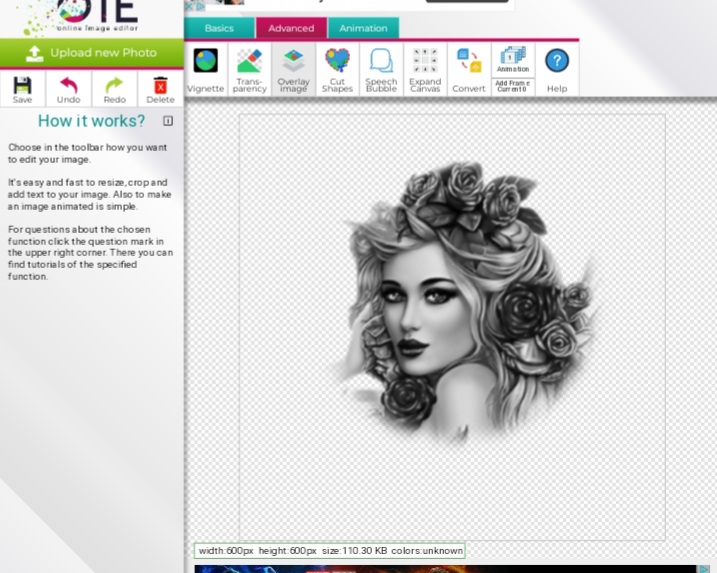Screen dimensions: 717x573
Task: Collapse the How it works panel
Action: point(168,121)
